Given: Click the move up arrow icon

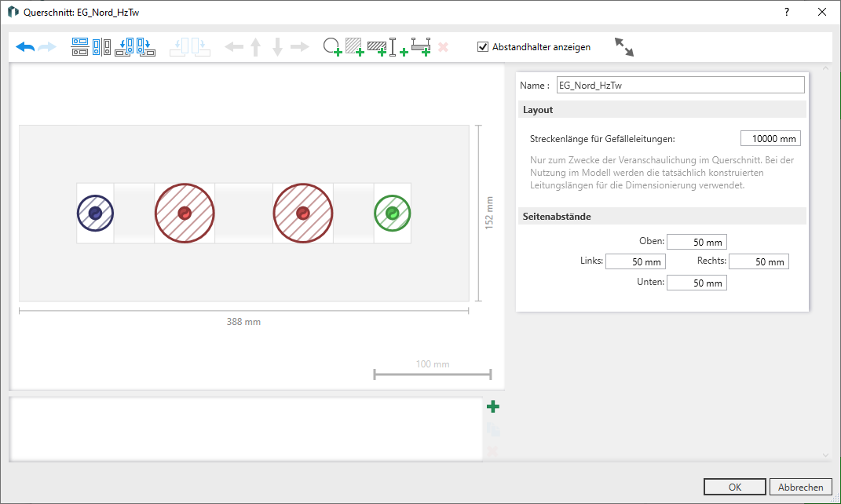Looking at the screenshot, I should pos(256,47).
